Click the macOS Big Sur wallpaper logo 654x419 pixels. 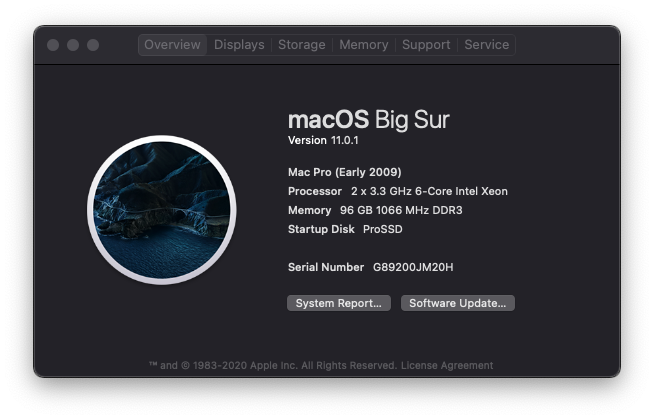pos(162,210)
